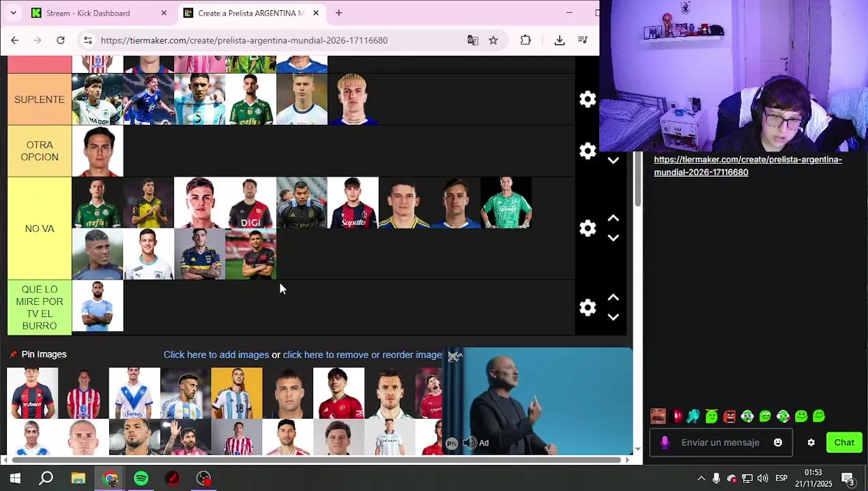Click the purple microphone icon in chat box
The height and width of the screenshot is (491, 868).
coord(665,443)
